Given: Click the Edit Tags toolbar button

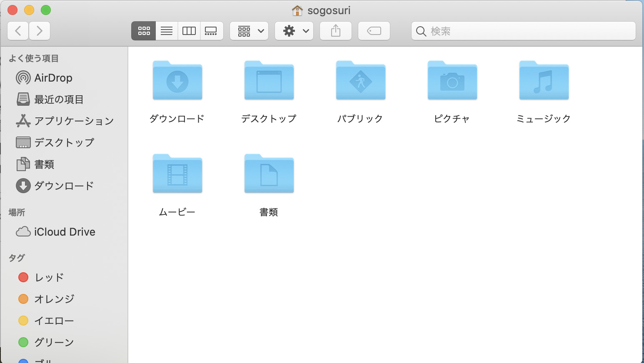Looking at the screenshot, I should tap(374, 31).
